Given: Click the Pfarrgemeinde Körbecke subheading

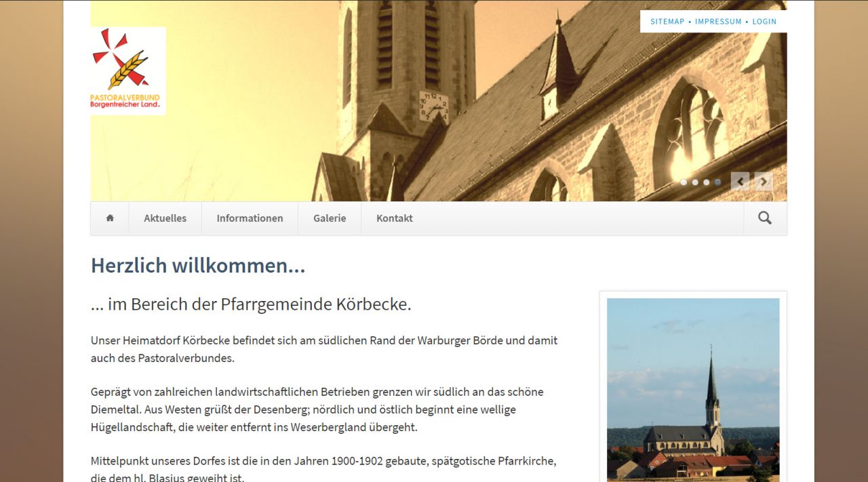Looking at the screenshot, I should click(251, 304).
